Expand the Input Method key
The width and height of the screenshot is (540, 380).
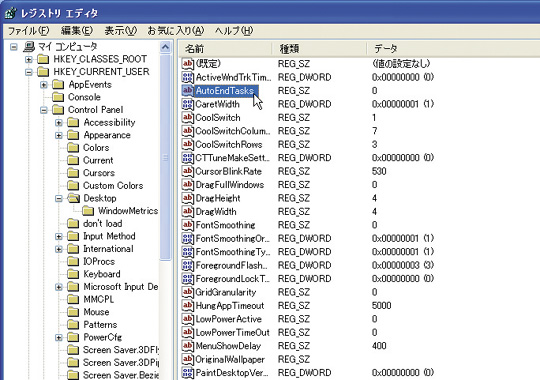[59, 237]
